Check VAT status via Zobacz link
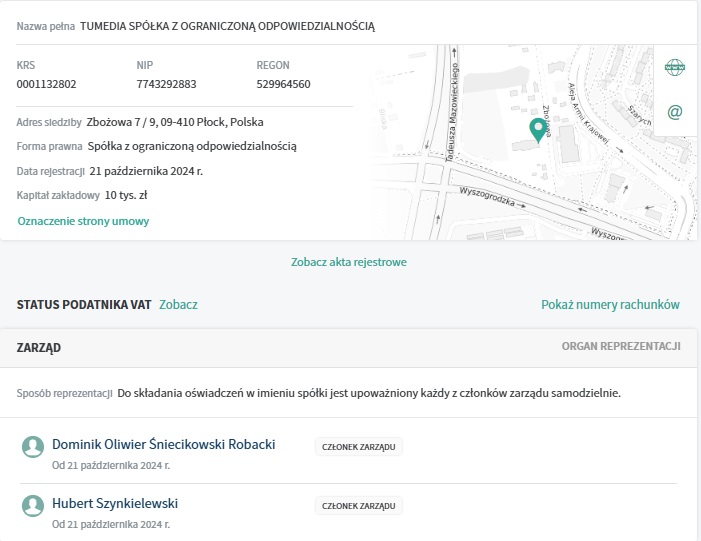The image size is (701, 541). [x=178, y=304]
